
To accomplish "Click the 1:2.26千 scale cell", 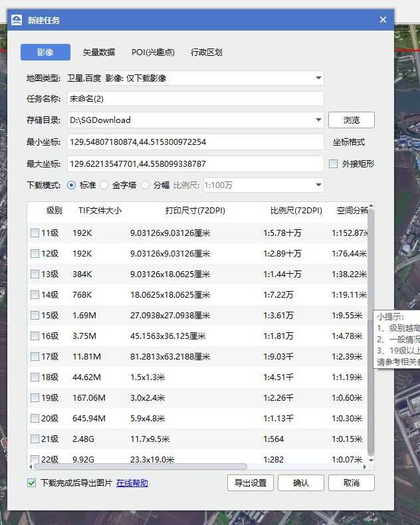I will click(278, 398).
